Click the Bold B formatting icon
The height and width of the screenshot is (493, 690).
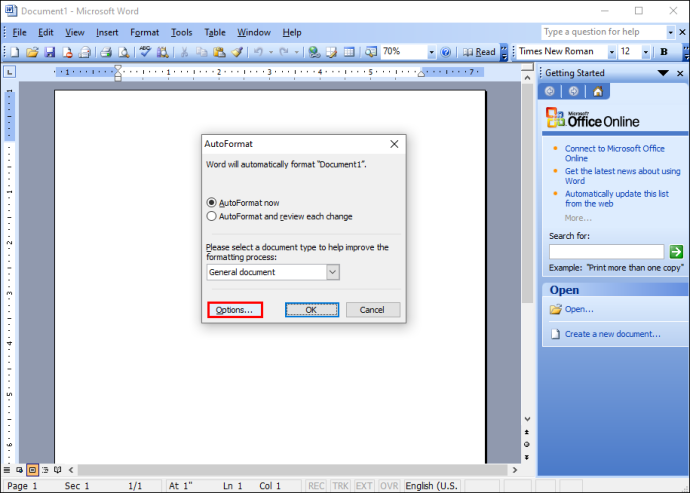pos(664,52)
